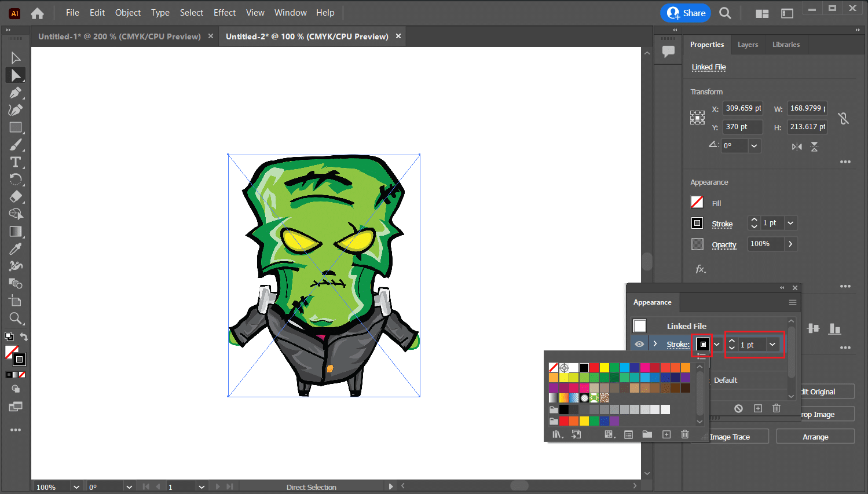Select the Gradient tool
Image resolution: width=868 pixels, height=494 pixels.
pyautogui.click(x=16, y=232)
